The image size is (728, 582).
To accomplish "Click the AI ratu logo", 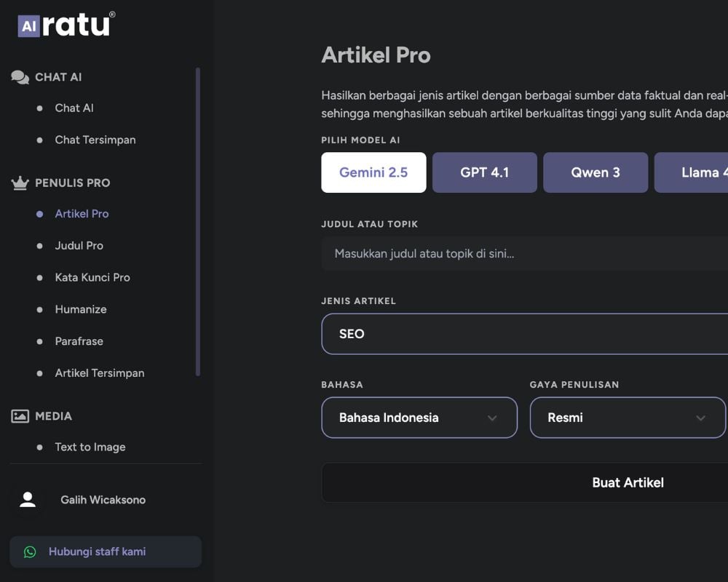I will pyautogui.click(x=66, y=24).
